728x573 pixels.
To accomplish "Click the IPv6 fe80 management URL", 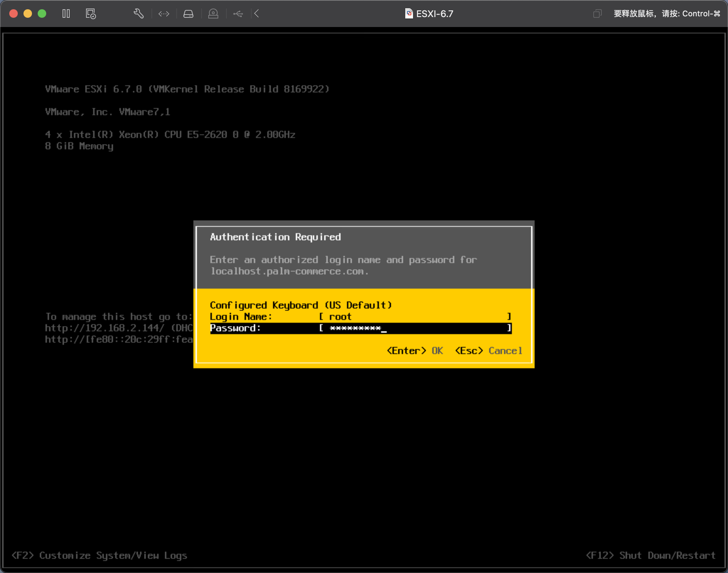I will tap(119, 339).
